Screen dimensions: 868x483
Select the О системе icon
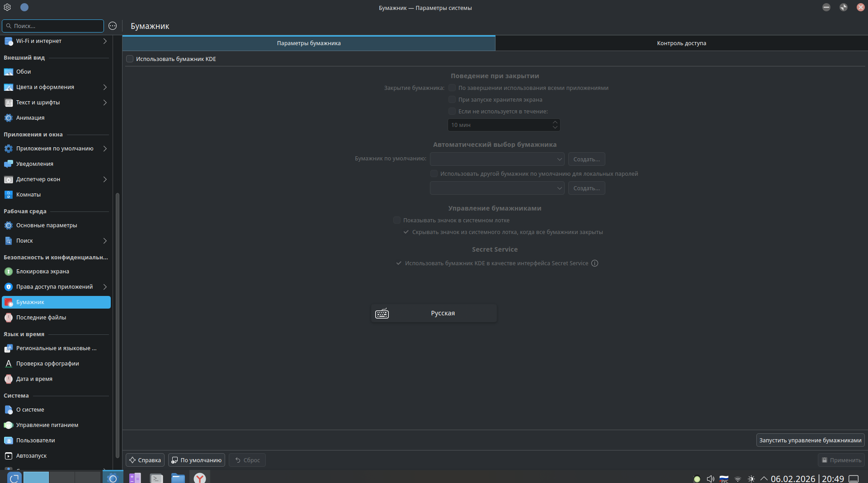(9, 410)
